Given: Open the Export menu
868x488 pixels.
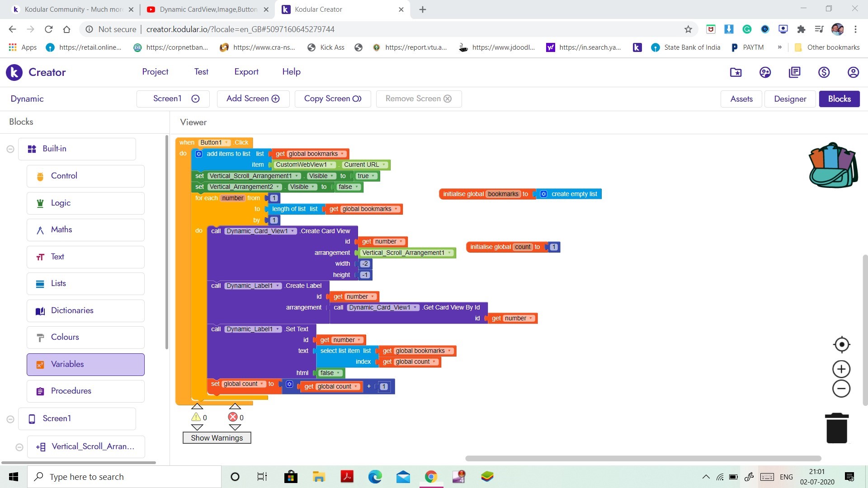Looking at the screenshot, I should tap(246, 72).
